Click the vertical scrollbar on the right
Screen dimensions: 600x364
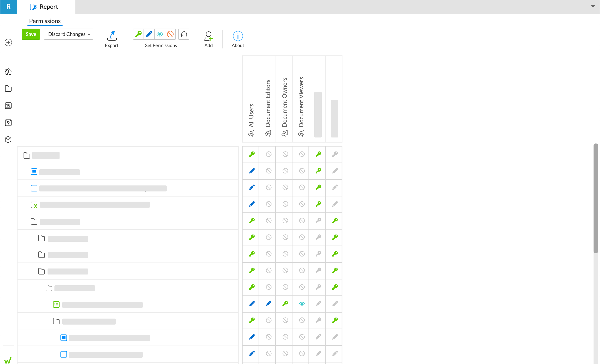pyautogui.click(x=596, y=198)
